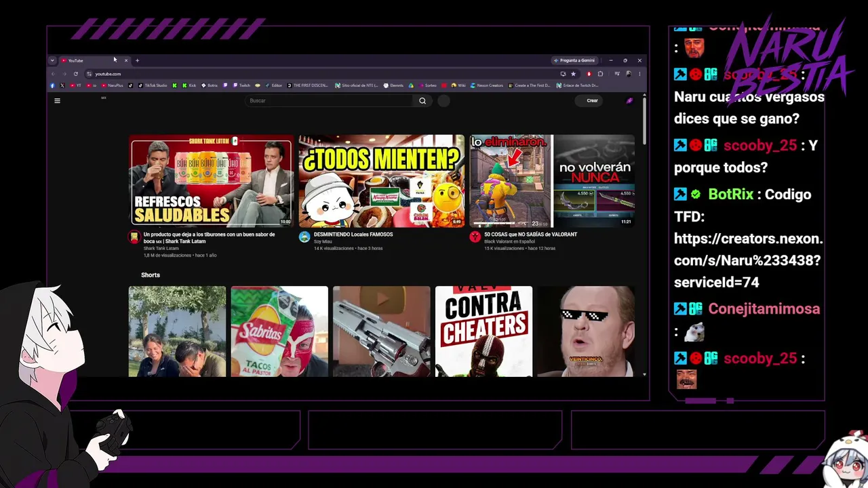Open the revolver gun short
The height and width of the screenshot is (488, 868).
[x=381, y=331]
